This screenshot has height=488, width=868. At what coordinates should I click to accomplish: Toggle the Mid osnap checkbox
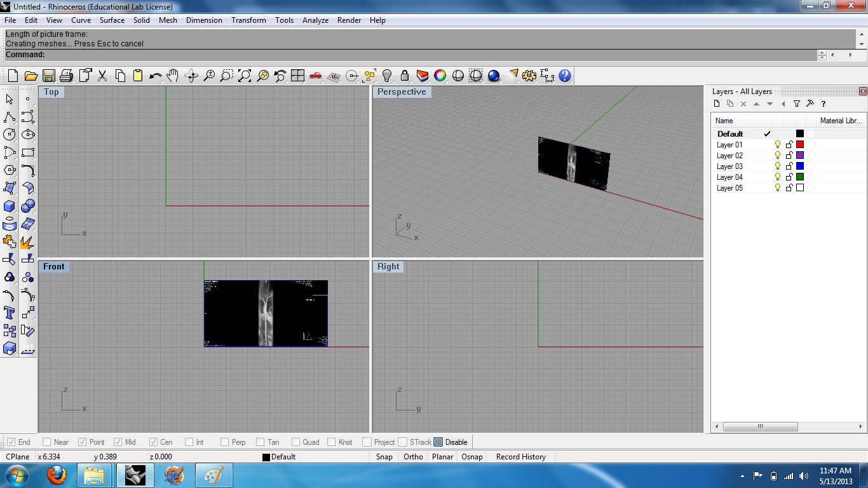118,442
